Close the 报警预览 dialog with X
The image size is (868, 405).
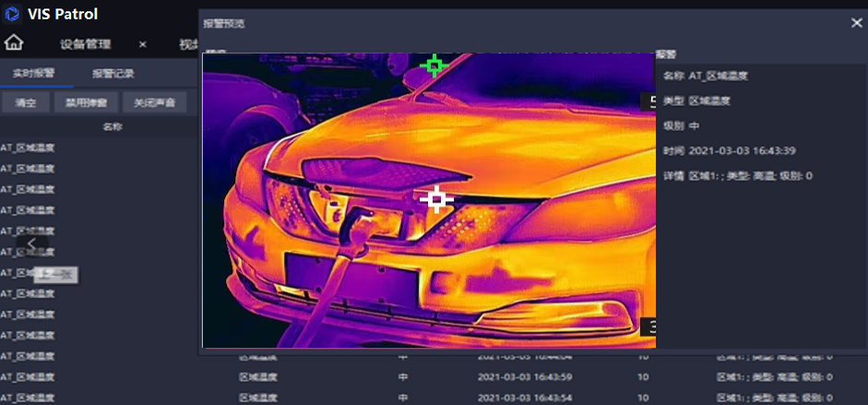coord(856,23)
